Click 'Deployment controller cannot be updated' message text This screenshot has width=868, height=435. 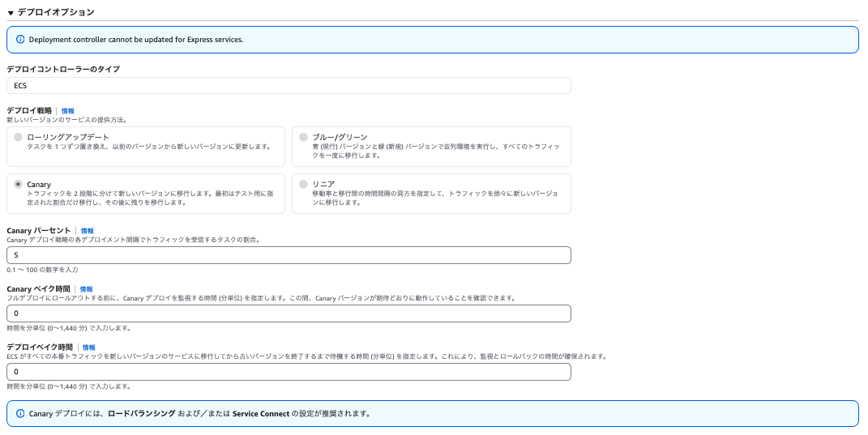click(x=136, y=40)
